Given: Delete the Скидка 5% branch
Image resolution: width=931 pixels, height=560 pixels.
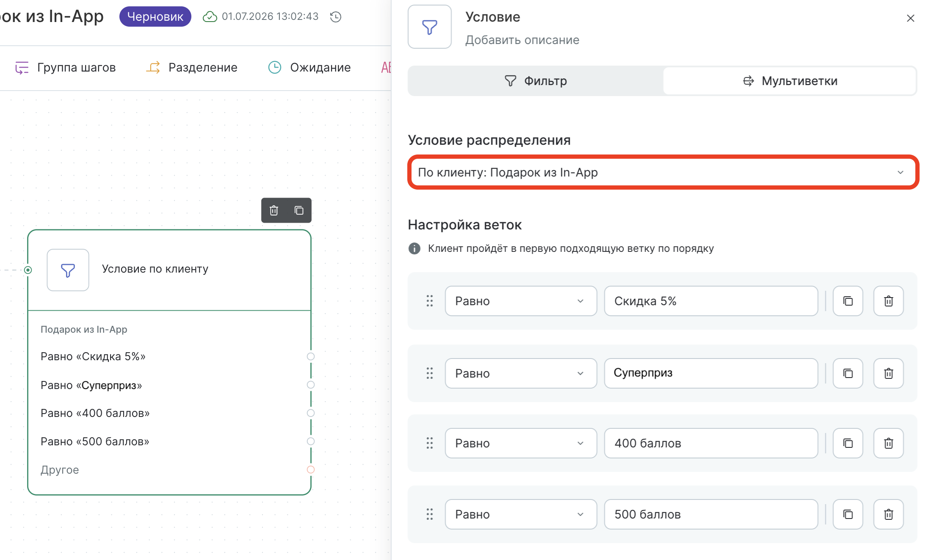Looking at the screenshot, I should 889,301.
